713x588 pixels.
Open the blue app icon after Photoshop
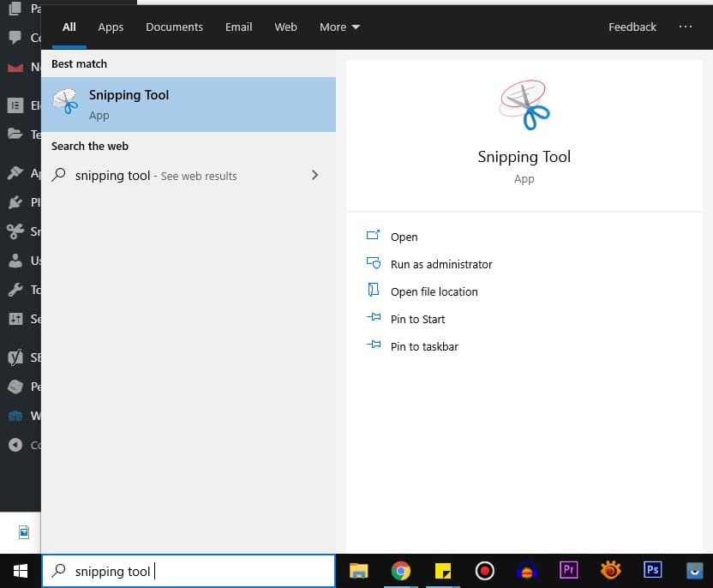[694, 571]
